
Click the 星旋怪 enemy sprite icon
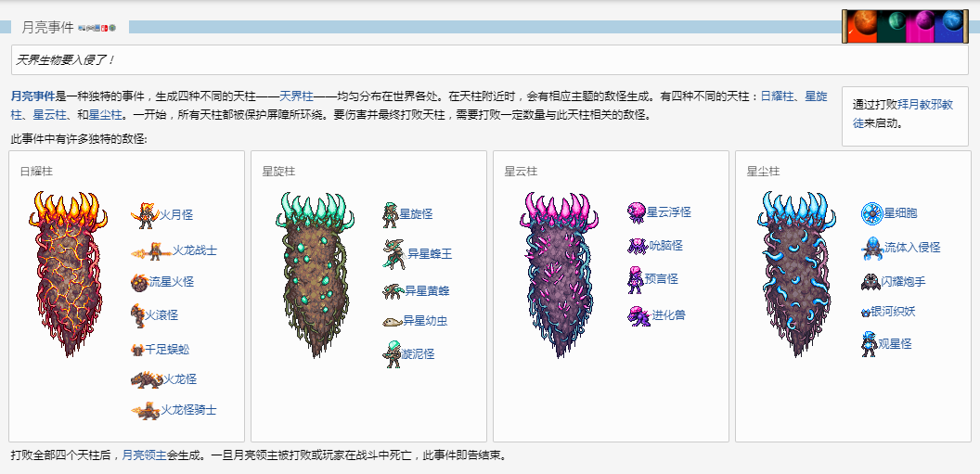(x=391, y=214)
